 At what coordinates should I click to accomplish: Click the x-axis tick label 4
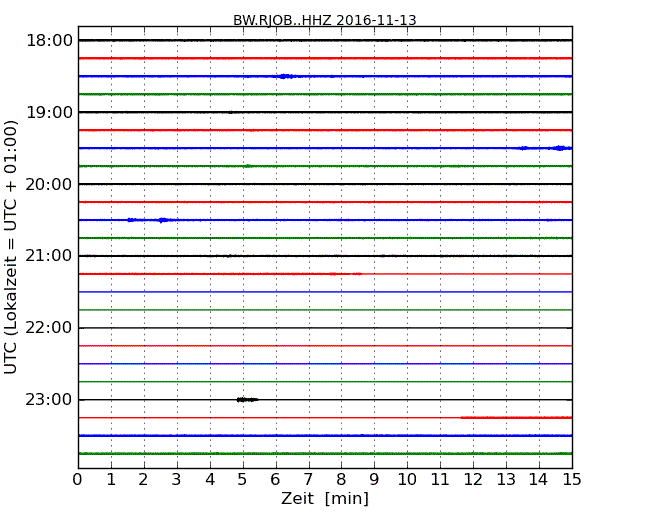(210, 480)
